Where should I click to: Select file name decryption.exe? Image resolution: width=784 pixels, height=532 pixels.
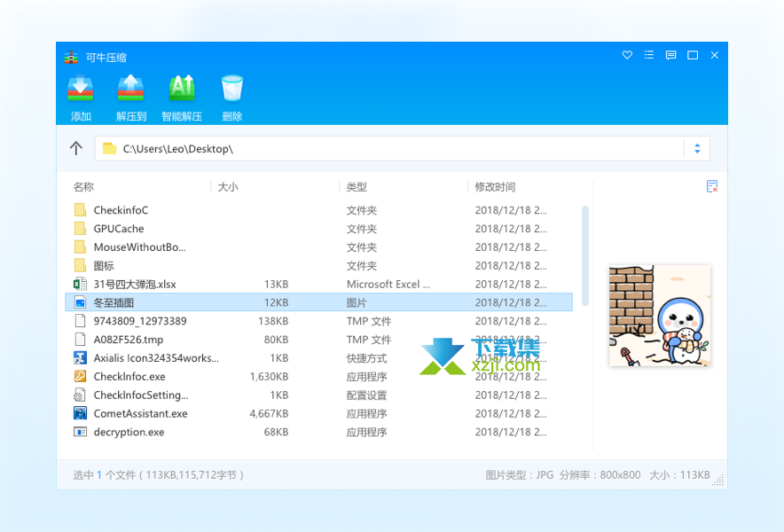coord(129,432)
